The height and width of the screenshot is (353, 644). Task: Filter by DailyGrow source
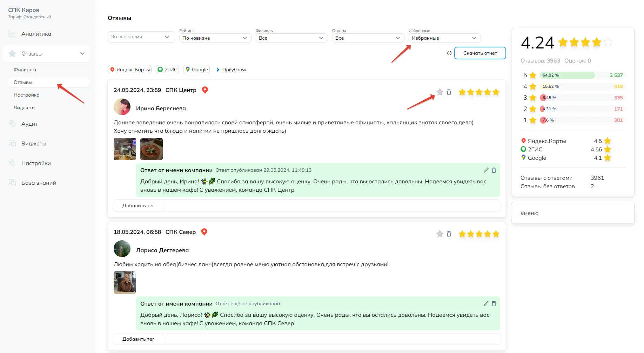pyautogui.click(x=232, y=70)
